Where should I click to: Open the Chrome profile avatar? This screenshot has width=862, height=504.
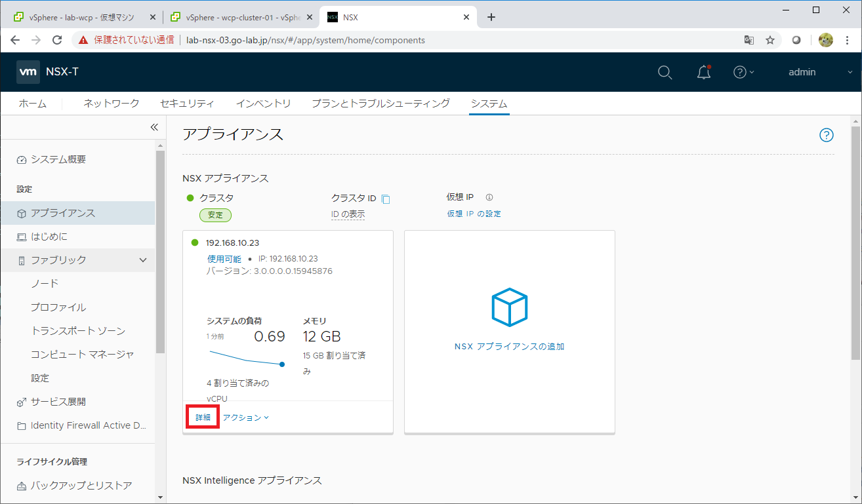(x=826, y=40)
